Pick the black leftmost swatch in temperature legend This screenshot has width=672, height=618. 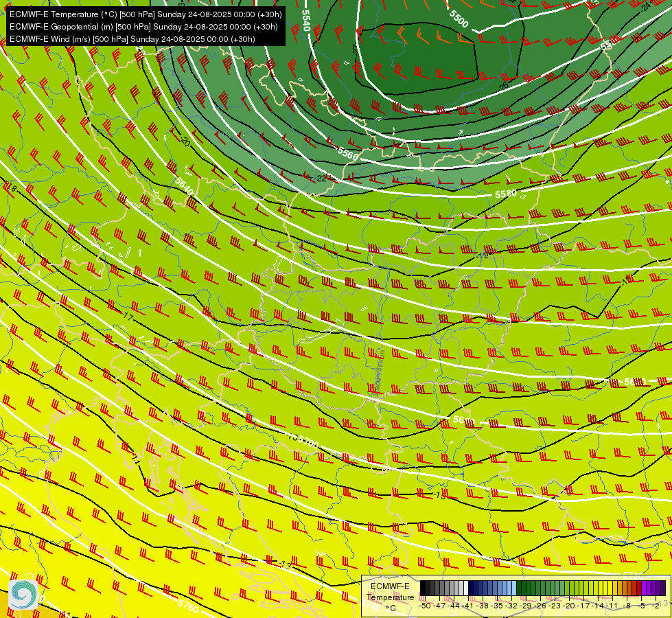423,588
